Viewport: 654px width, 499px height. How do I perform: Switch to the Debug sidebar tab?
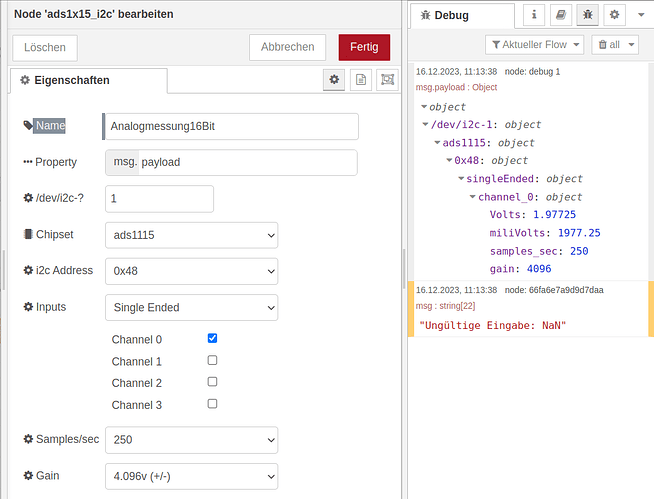462,16
